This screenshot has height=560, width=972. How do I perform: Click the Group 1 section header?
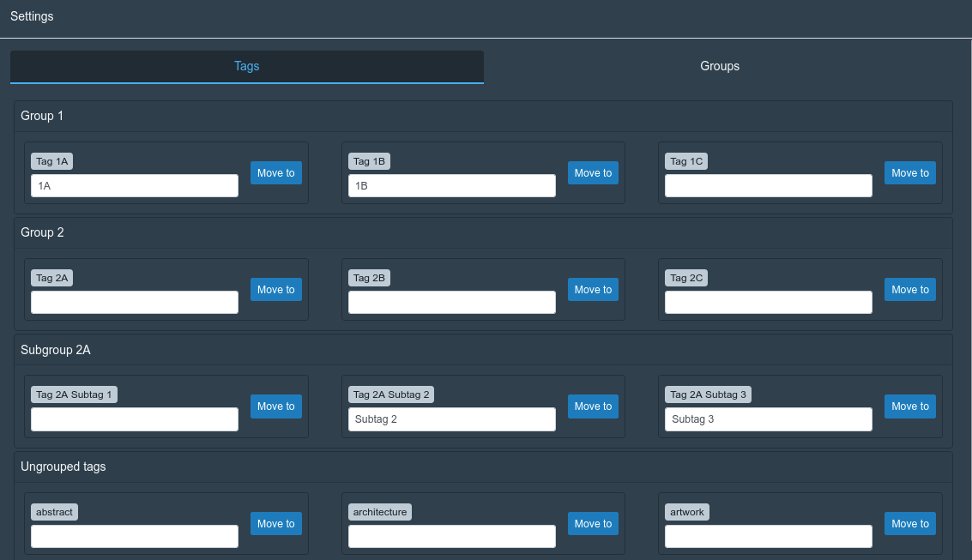tap(42, 116)
